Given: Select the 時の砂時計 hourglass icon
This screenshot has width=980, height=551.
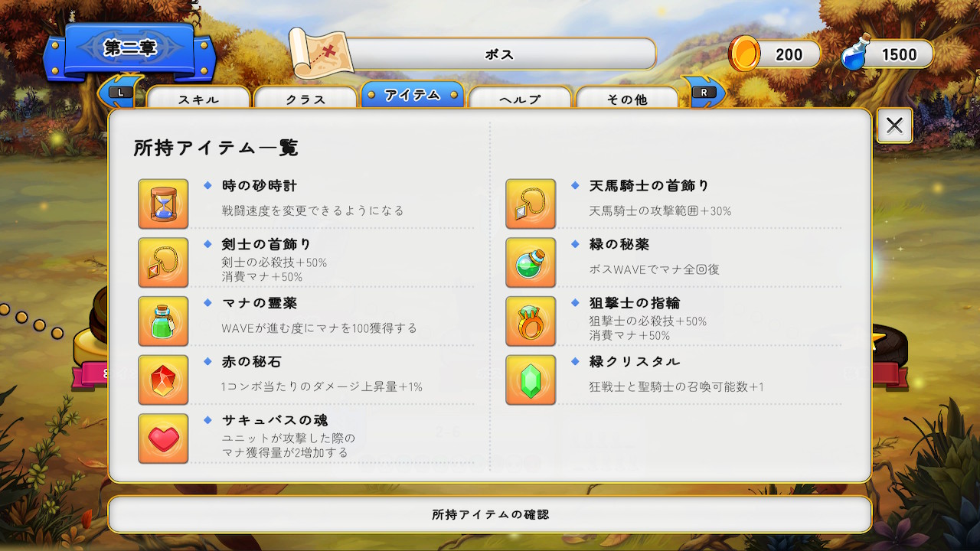Looking at the screenshot, I should (x=163, y=204).
